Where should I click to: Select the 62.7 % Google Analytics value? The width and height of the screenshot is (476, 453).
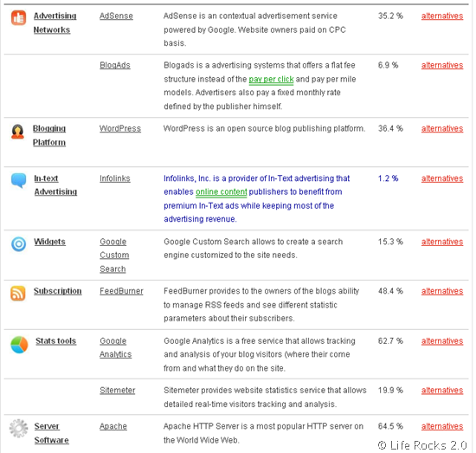click(x=390, y=341)
